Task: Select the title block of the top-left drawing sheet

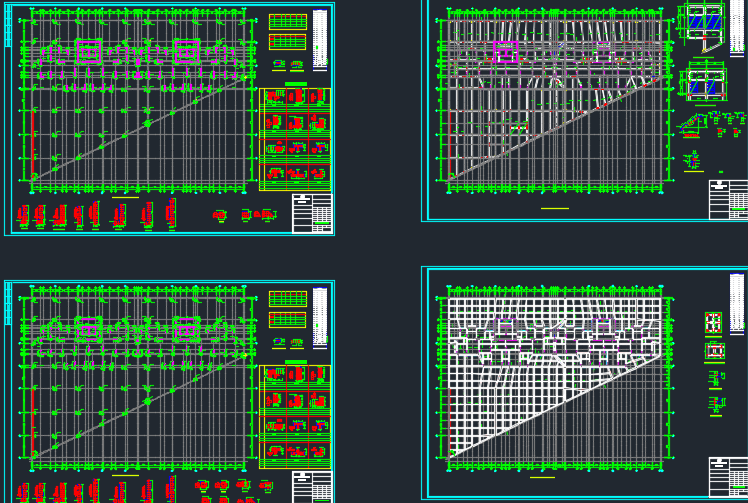Action: (312, 213)
